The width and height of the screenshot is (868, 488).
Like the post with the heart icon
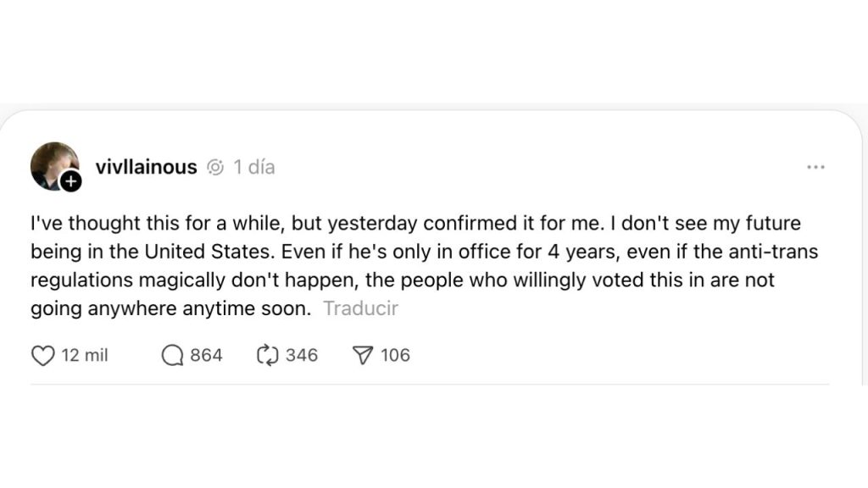pyautogui.click(x=42, y=355)
